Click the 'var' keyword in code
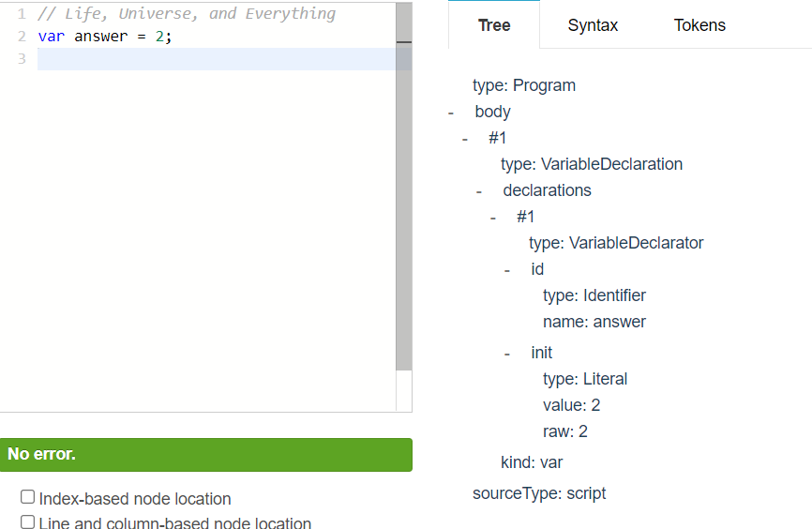 click(52, 37)
